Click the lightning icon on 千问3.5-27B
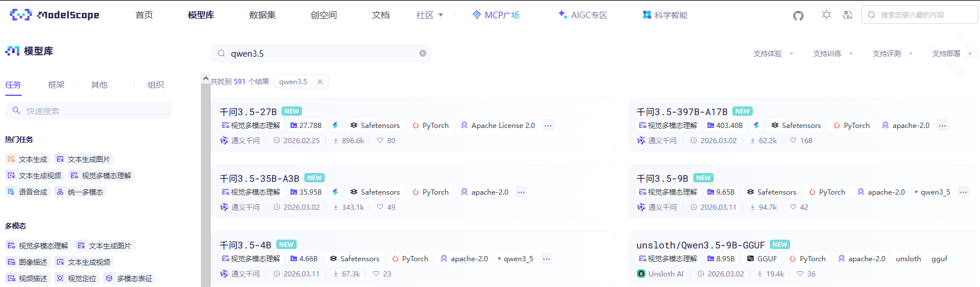The height and width of the screenshot is (287, 980). pyautogui.click(x=335, y=125)
